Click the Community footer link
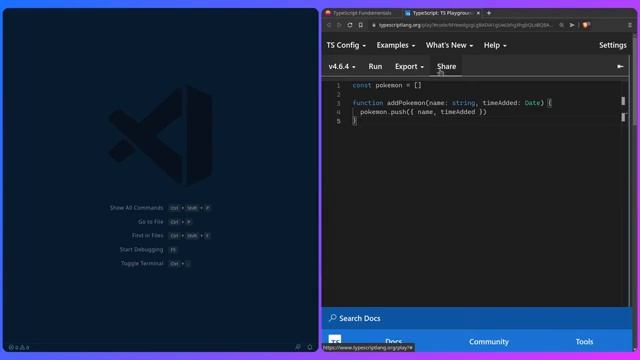The image size is (640, 360). (489, 342)
